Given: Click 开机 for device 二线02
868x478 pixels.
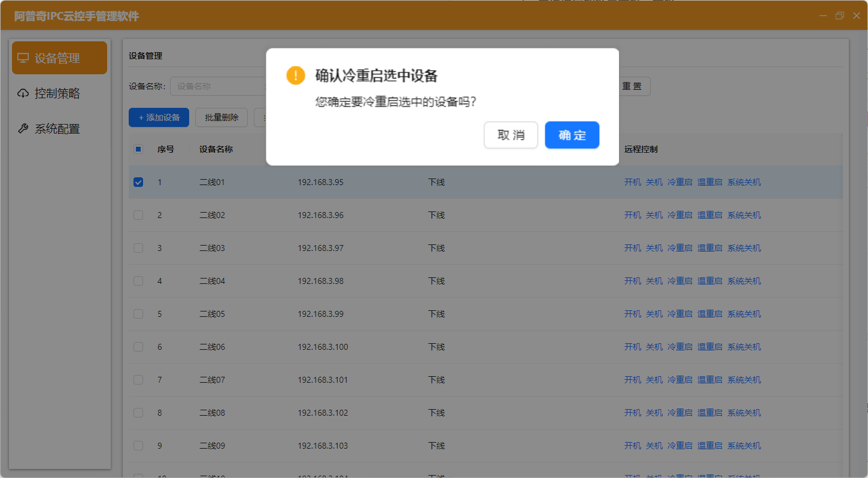Looking at the screenshot, I should coord(632,214).
